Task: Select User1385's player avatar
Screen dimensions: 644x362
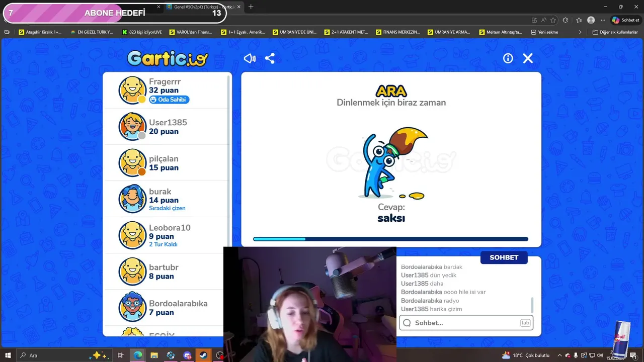Action: tap(132, 126)
